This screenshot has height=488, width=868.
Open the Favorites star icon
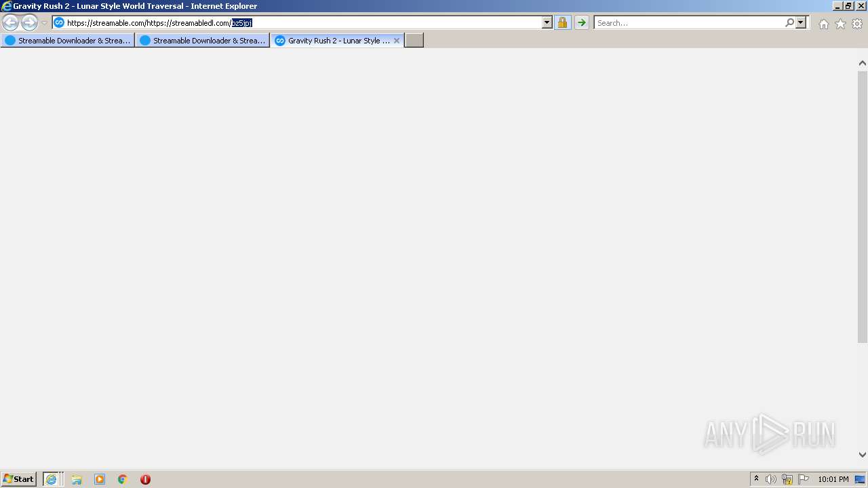(840, 24)
